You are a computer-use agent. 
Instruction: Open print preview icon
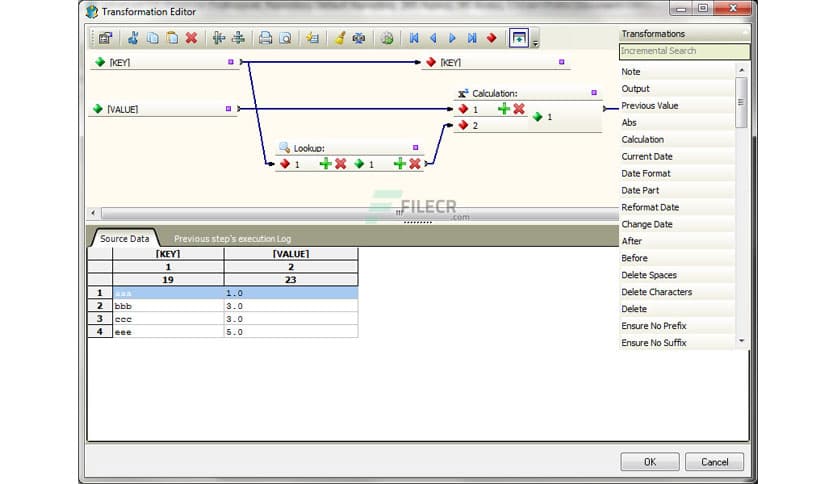pyautogui.click(x=285, y=38)
